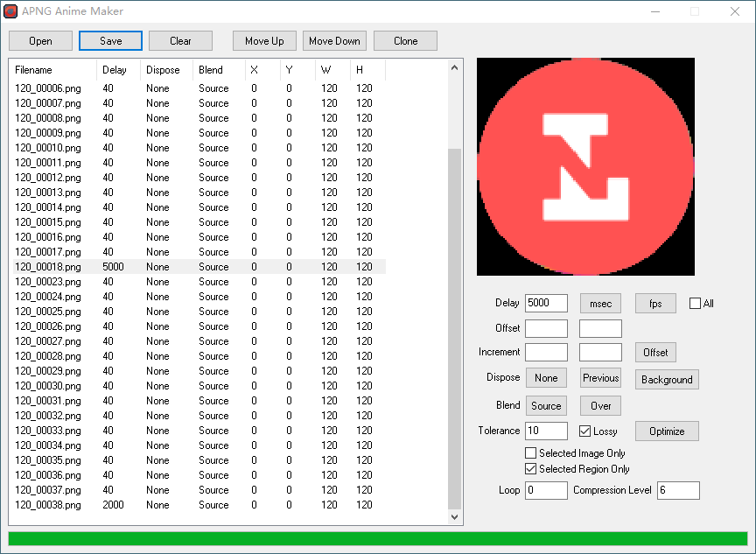
Task: Click the Loop input field
Action: (x=546, y=490)
